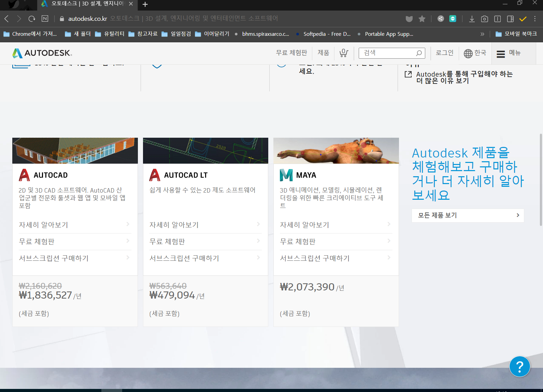543x392 pixels.
Task: Open the 일일점검 bookmark folder
Action: tap(176, 34)
